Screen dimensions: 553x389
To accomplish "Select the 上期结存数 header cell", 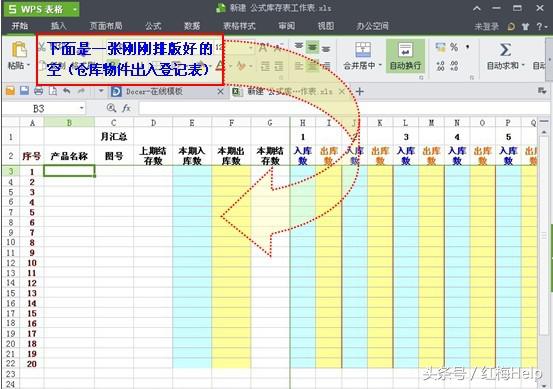I will 153,156.
